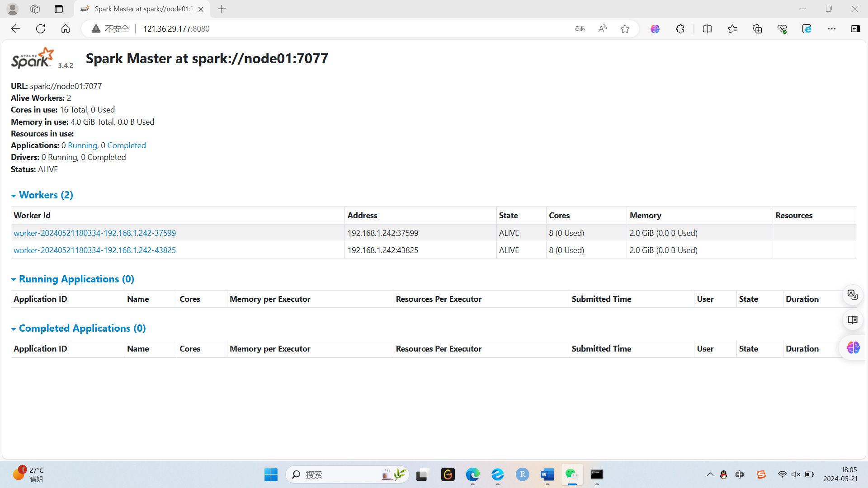Image resolution: width=868 pixels, height=488 pixels.
Task: Open the purple brain extension icon
Action: tap(655, 29)
